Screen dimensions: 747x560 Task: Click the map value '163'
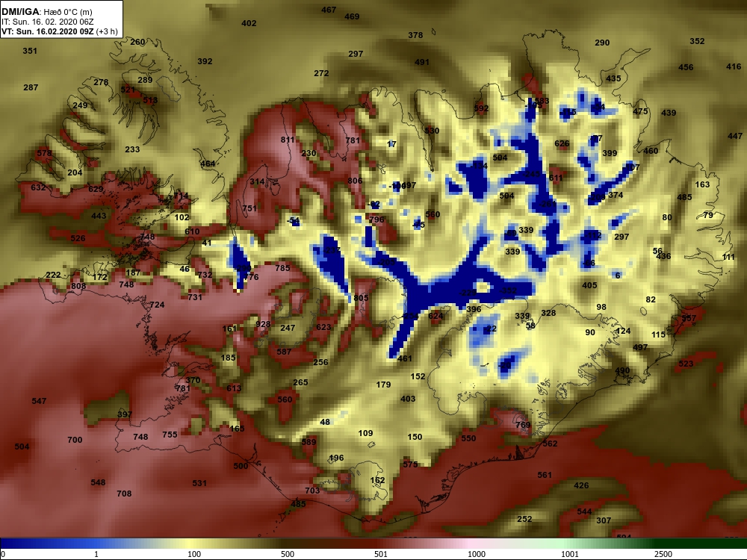[x=702, y=184]
